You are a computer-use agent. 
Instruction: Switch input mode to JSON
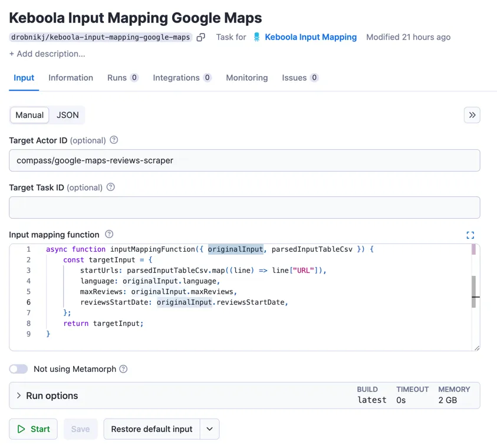[x=68, y=115]
